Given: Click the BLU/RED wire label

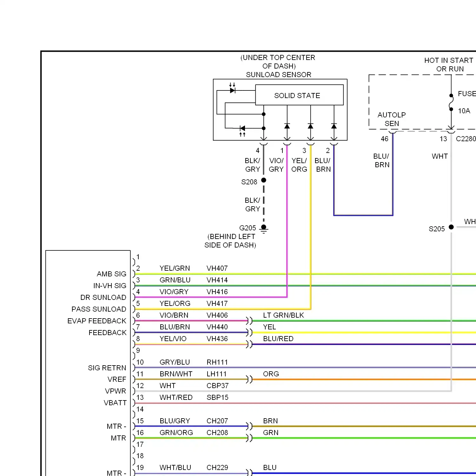Looking at the screenshot, I should (x=278, y=339).
